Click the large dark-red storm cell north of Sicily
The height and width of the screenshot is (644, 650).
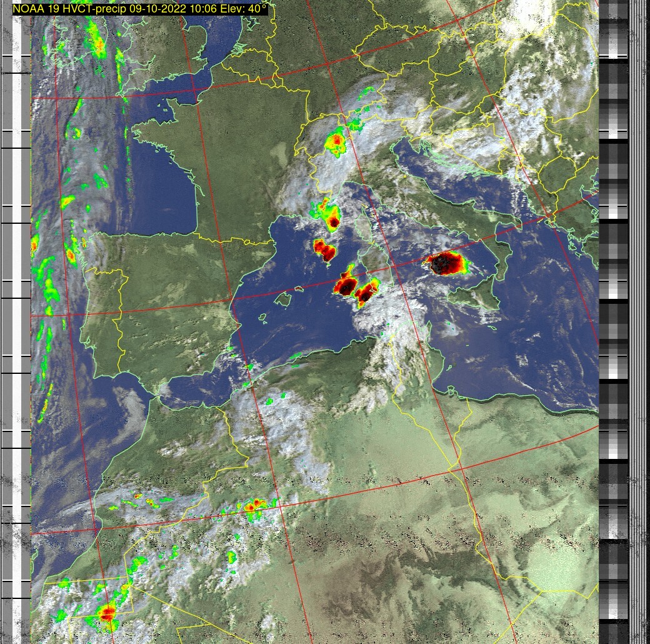[x=446, y=263]
